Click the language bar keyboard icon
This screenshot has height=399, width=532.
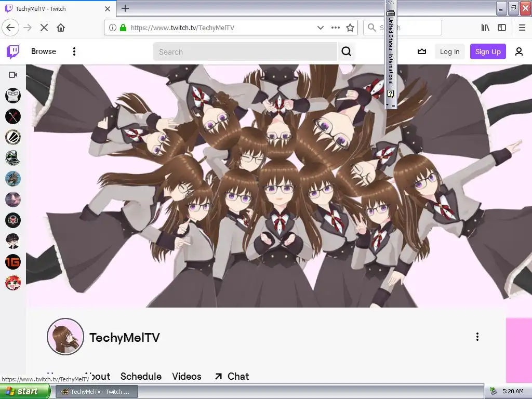(x=391, y=13)
